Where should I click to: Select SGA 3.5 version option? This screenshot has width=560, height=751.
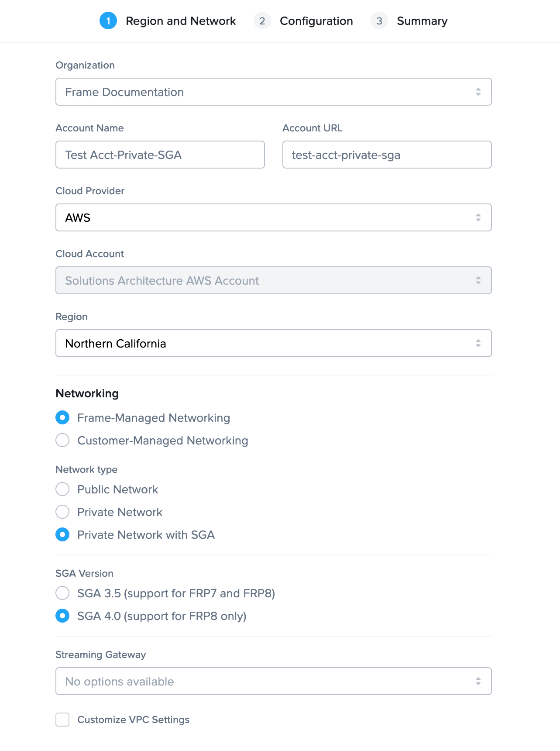[x=62, y=593]
